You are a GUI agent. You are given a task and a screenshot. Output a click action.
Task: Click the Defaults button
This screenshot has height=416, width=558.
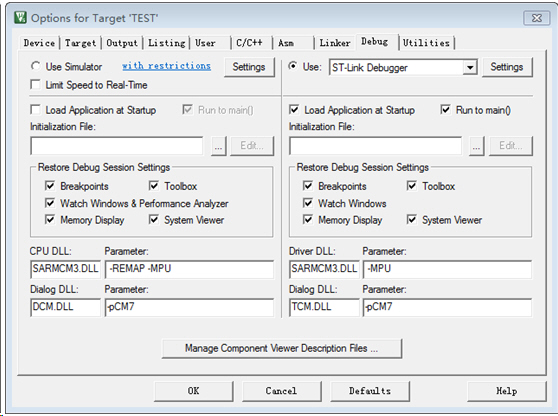[370, 391]
